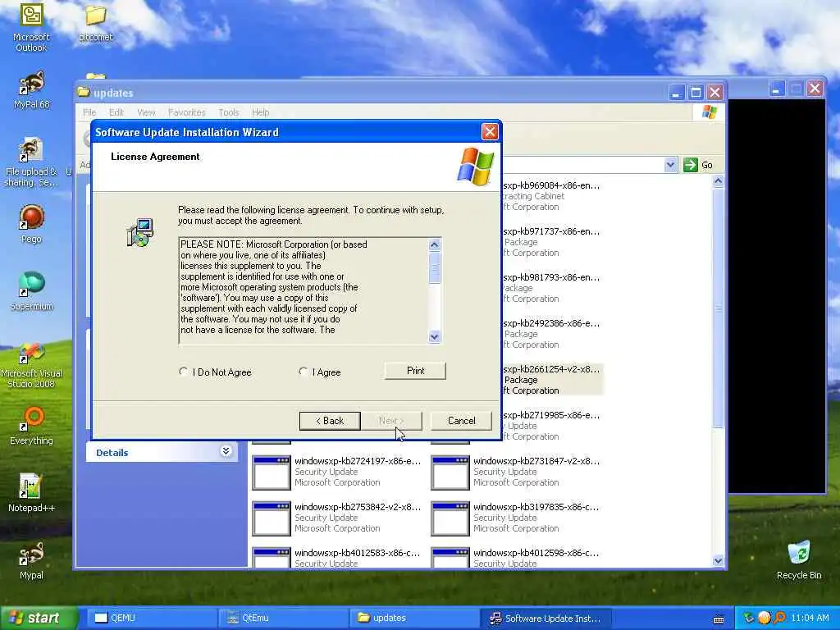Click the updates window folder title icon
840x630 pixels.
coord(83,92)
